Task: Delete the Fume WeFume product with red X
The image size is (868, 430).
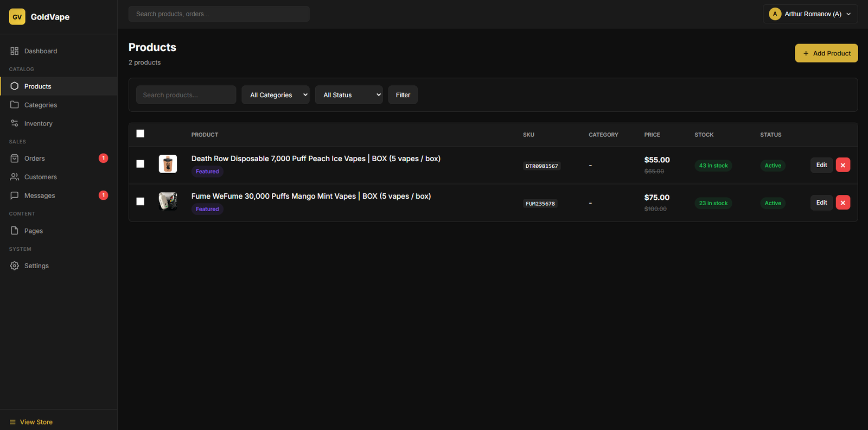Action: point(843,203)
